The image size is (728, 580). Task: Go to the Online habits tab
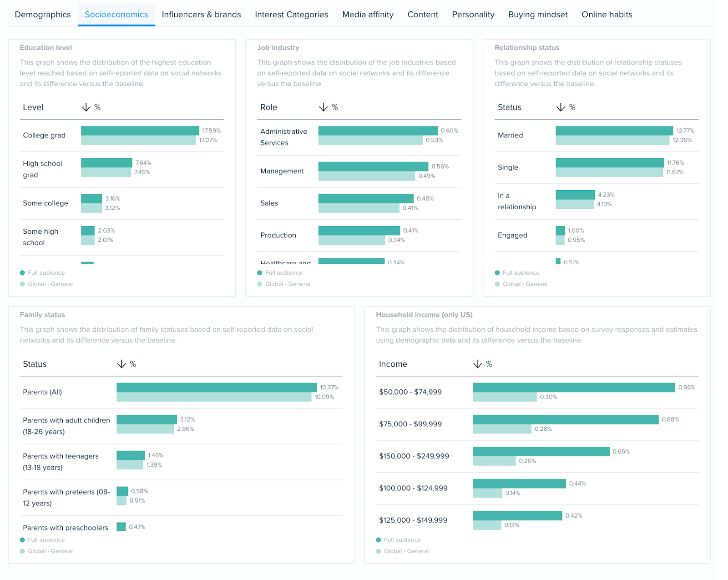607,15
